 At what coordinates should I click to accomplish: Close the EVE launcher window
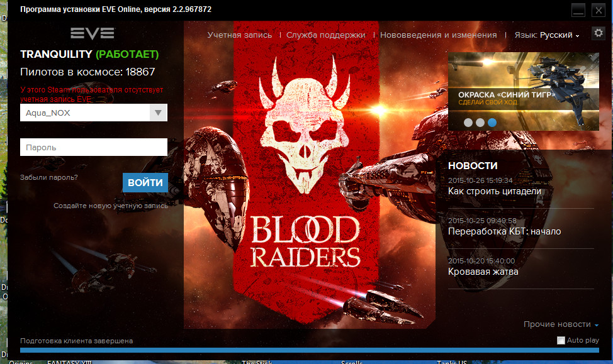point(598,10)
